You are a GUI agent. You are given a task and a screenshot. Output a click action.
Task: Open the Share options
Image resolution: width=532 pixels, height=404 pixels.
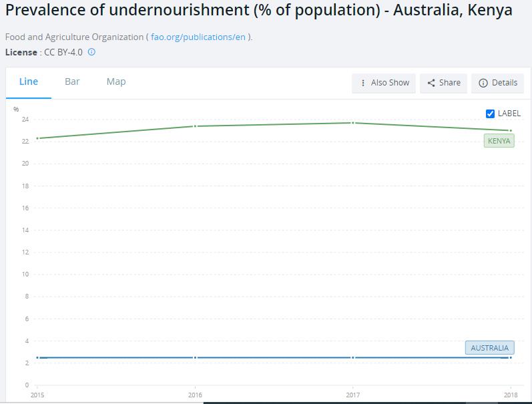click(x=444, y=83)
